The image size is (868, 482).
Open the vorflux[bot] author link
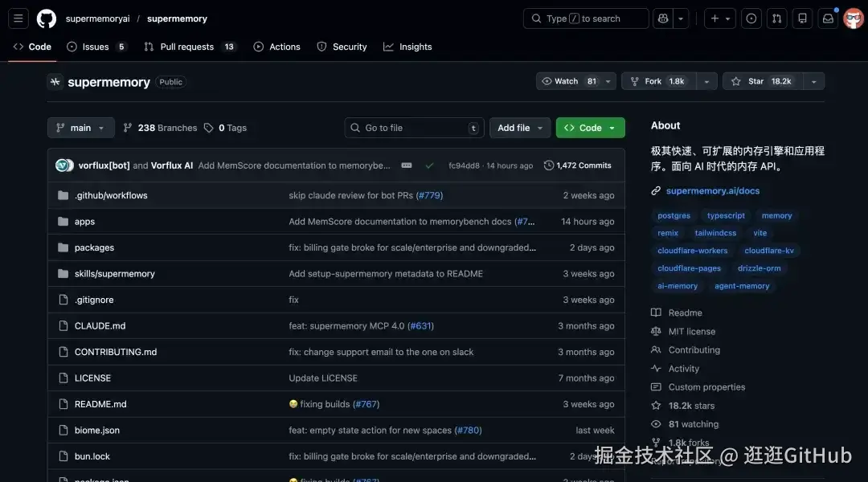click(x=104, y=165)
